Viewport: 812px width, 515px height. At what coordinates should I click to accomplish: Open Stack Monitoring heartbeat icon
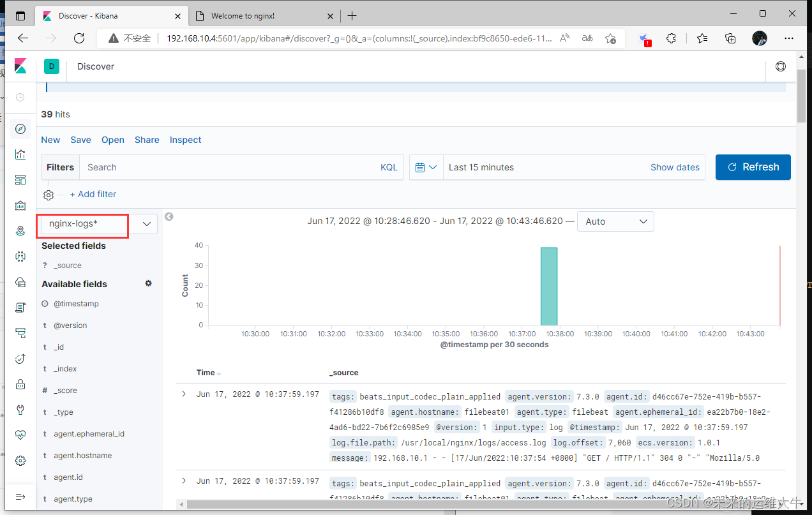click(x=20, y=435)
